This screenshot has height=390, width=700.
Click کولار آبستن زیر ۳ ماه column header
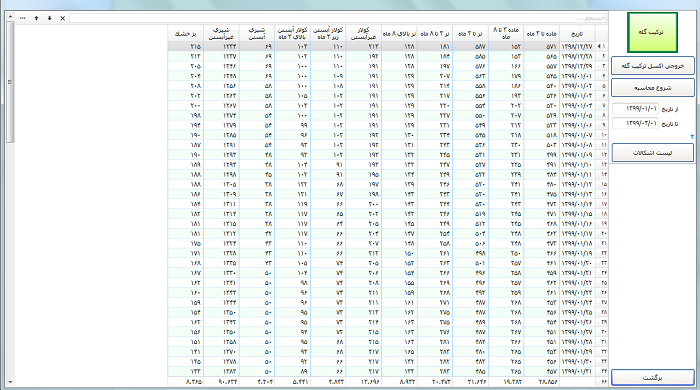(x=328, y=34)
